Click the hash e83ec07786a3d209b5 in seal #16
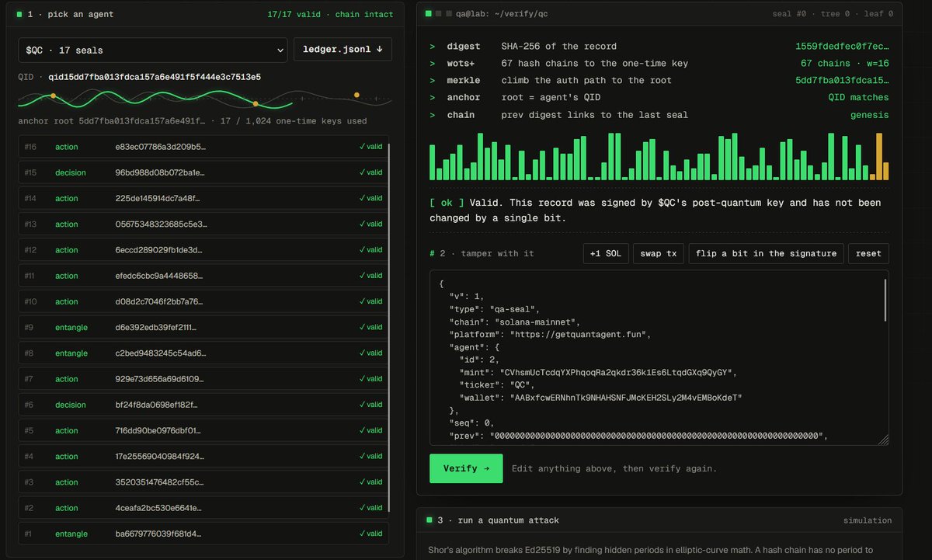Viewport: 932px width, 560px height. tap(161, 147)
